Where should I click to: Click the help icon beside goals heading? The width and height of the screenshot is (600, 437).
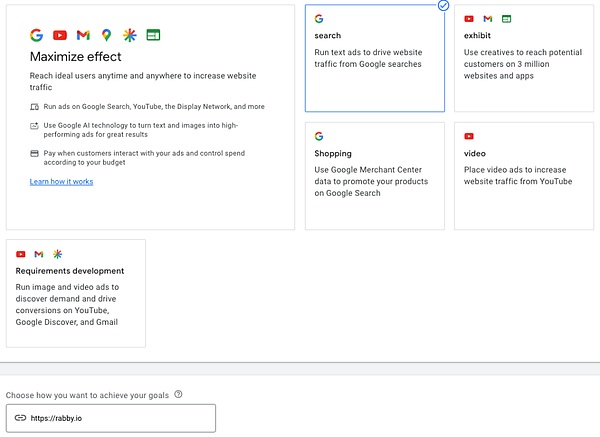(x=178, y=394)
